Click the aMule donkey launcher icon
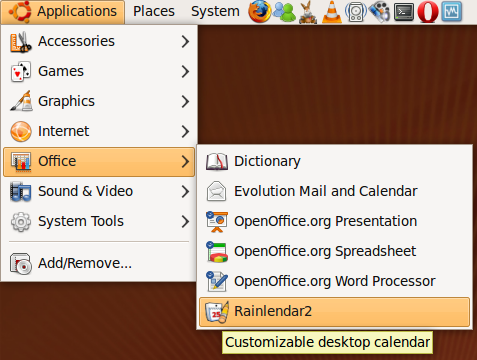 pyautogui.click(x=308, y=12)
